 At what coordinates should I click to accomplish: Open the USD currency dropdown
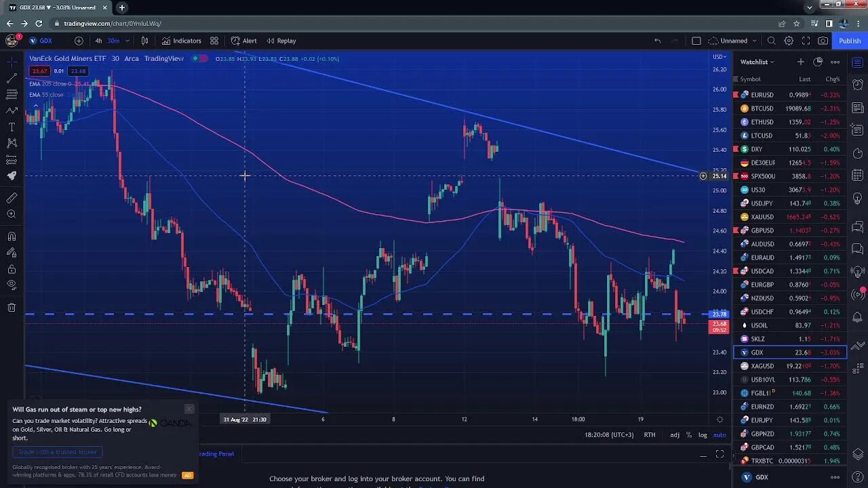coord(719,57)
